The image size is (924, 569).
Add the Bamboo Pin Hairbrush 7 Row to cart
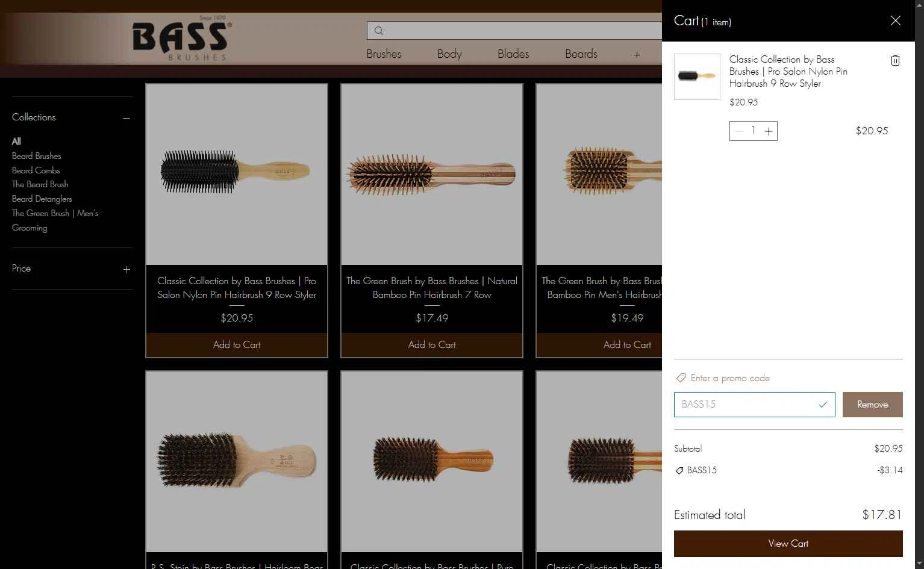point(432,345)
